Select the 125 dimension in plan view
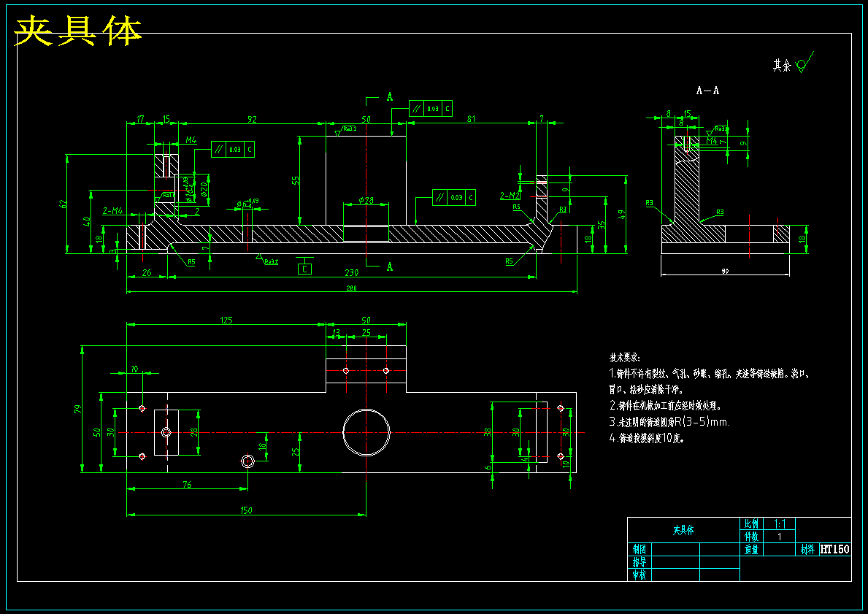868x614 pixels. (x=226, y=320)
